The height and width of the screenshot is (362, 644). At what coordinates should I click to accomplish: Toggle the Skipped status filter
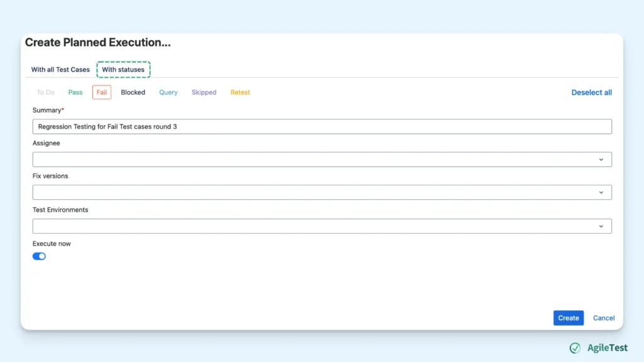(204, 92)
